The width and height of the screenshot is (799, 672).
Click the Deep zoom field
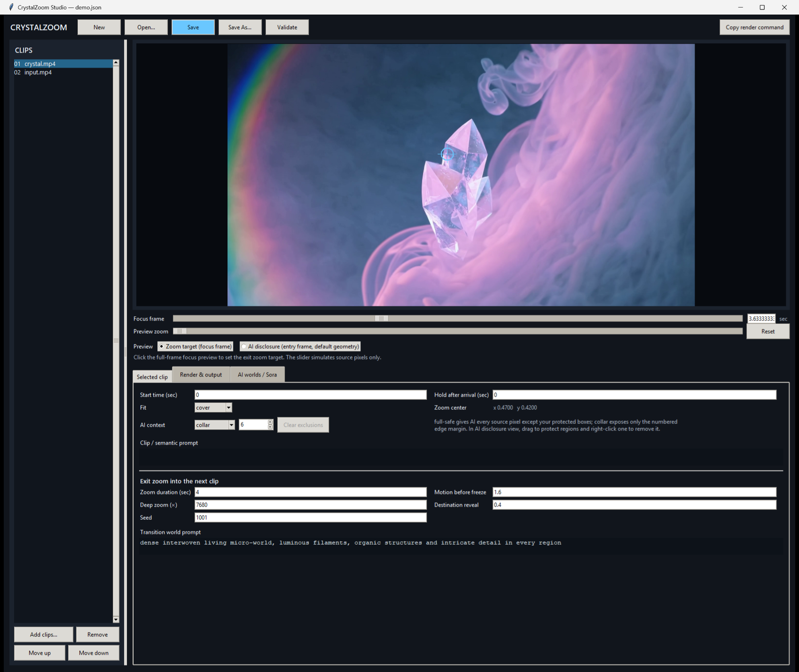coord(311,505)
